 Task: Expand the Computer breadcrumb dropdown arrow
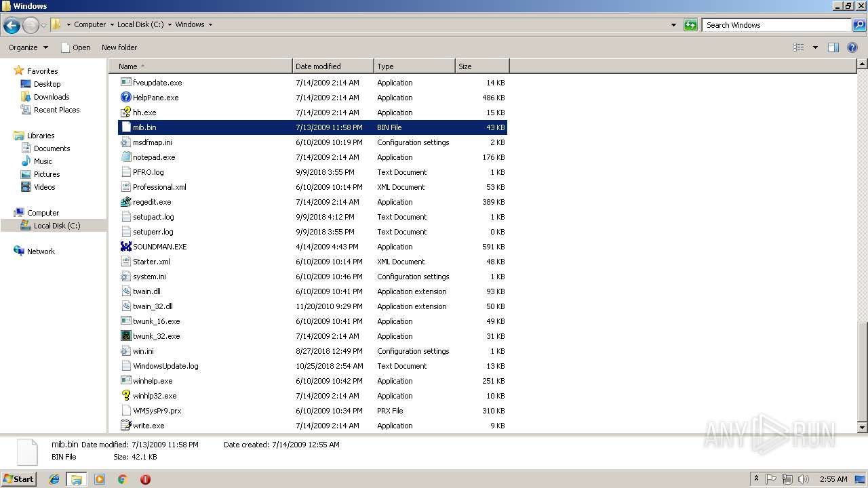click(x=111, y=25)
